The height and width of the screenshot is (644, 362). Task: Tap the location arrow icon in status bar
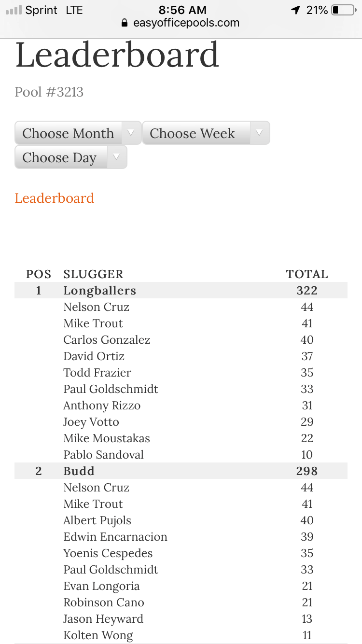296,10
